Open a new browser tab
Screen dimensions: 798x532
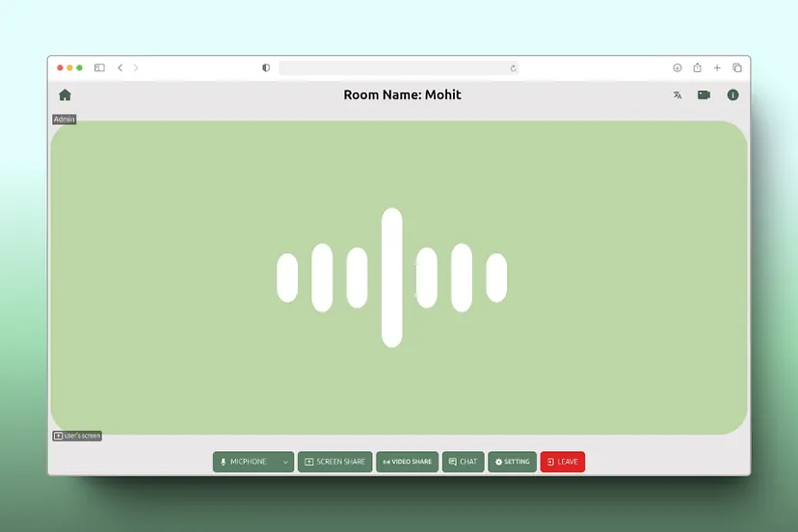tap(717, 68)
